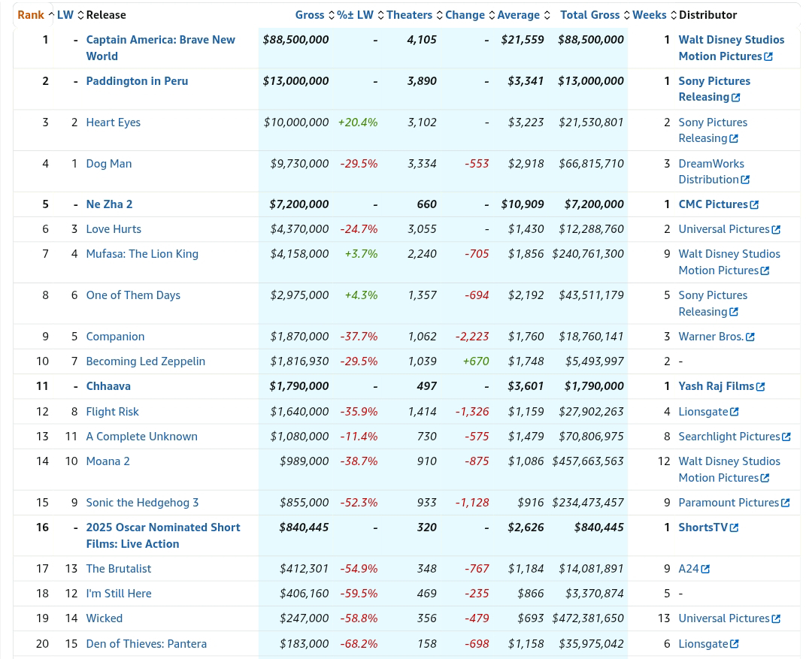
Task: Open external-link icon next to Yash Raj Films
Action: tap(761, 387)
